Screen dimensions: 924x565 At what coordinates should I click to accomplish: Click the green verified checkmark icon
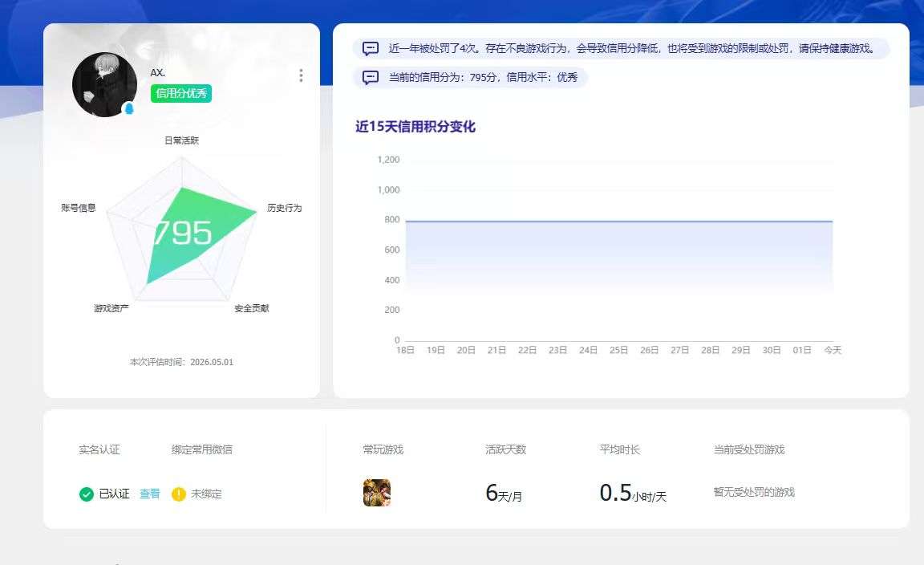(x=87, y=494)
